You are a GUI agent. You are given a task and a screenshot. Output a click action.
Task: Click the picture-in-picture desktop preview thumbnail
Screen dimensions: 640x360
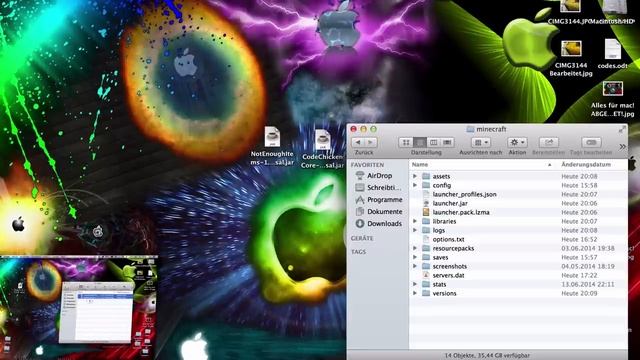[x=79, y=307]
